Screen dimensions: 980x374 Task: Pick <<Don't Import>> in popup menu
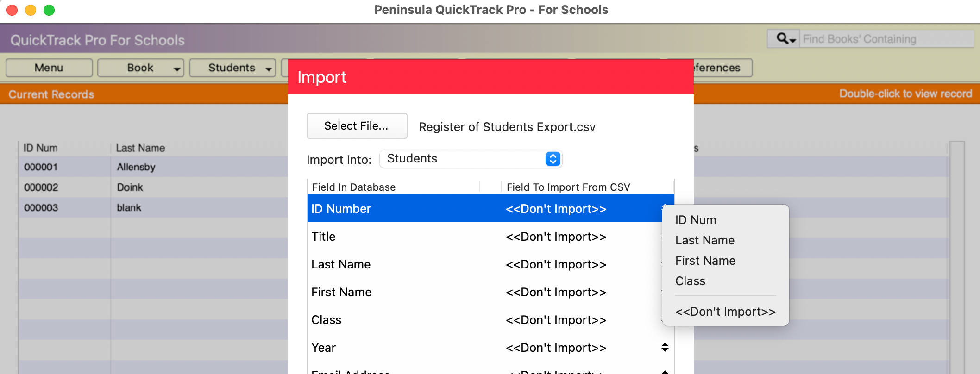point(725,312)
